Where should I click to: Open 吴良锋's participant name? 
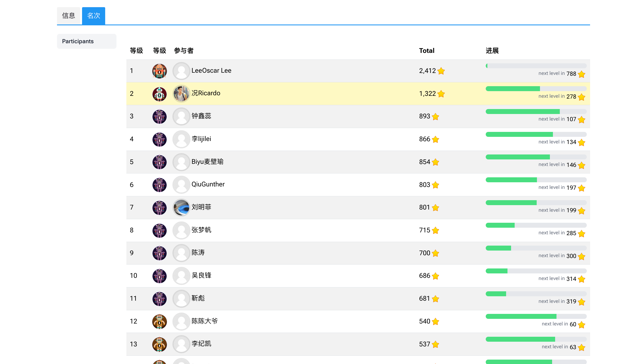pyautogui.click(x=201, y=276)
